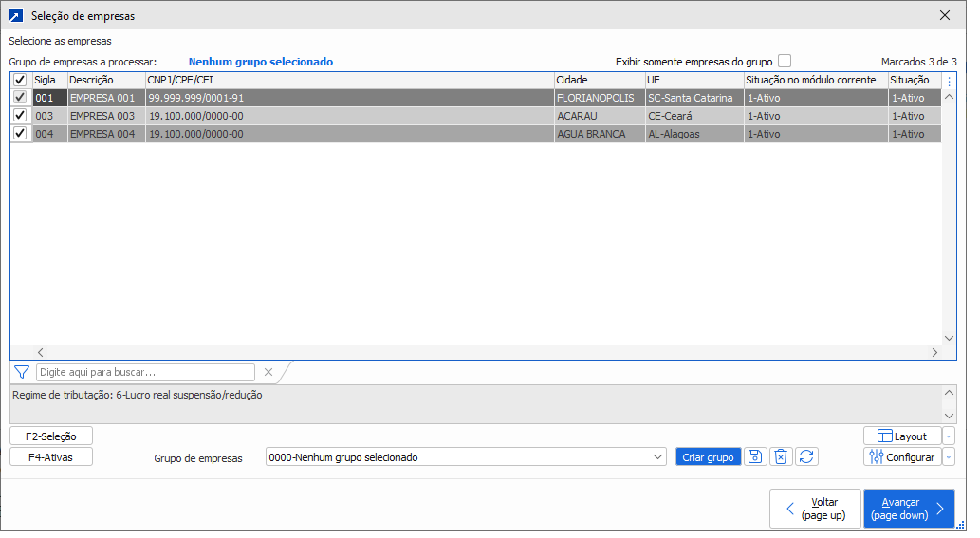Screen dimensions: 980x538
Task: Open the grid column options three-dot icon
Action: point(950,81)
